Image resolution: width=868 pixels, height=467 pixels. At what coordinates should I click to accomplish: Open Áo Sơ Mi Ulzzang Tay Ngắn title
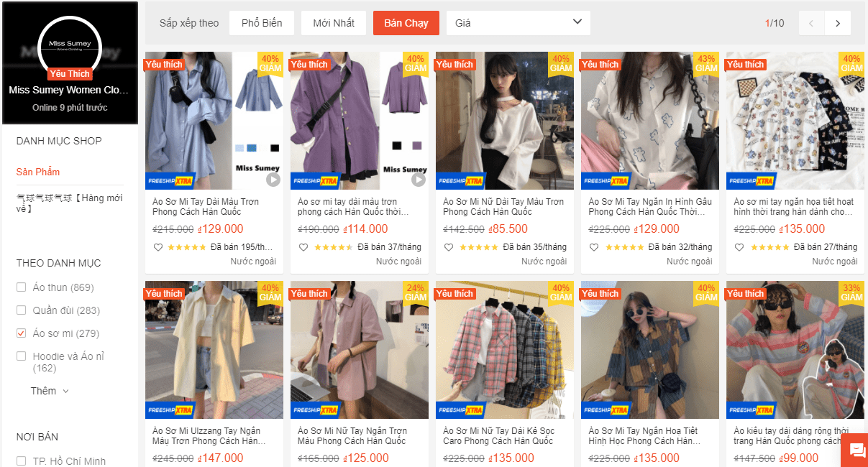click(x=209, y=436)
